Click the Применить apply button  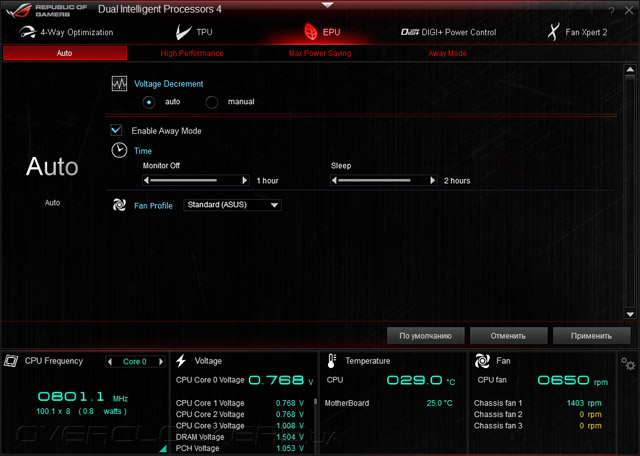point(591,336)
